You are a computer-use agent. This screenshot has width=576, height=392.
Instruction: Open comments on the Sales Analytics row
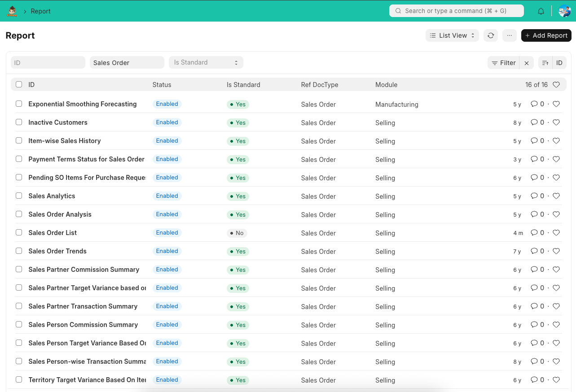click(x=534, y=196)
